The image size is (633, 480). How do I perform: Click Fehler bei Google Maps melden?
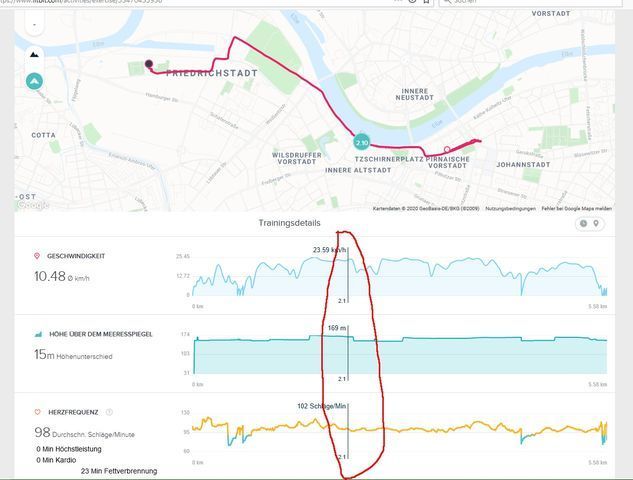pyautogui.click(x=578, y=208)
